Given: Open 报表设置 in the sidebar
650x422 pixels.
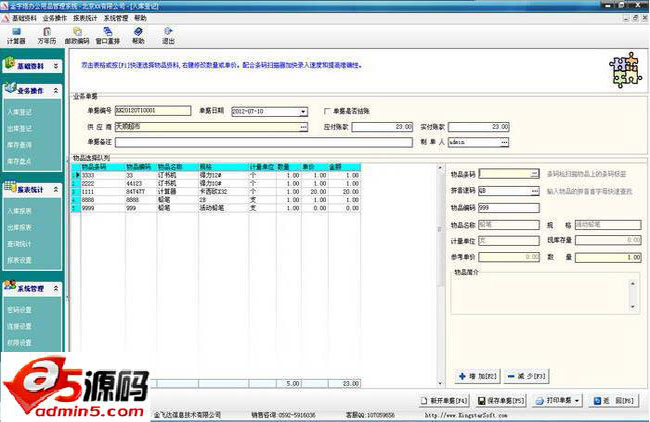Looking at the screenshot, I should coord(19,260).
